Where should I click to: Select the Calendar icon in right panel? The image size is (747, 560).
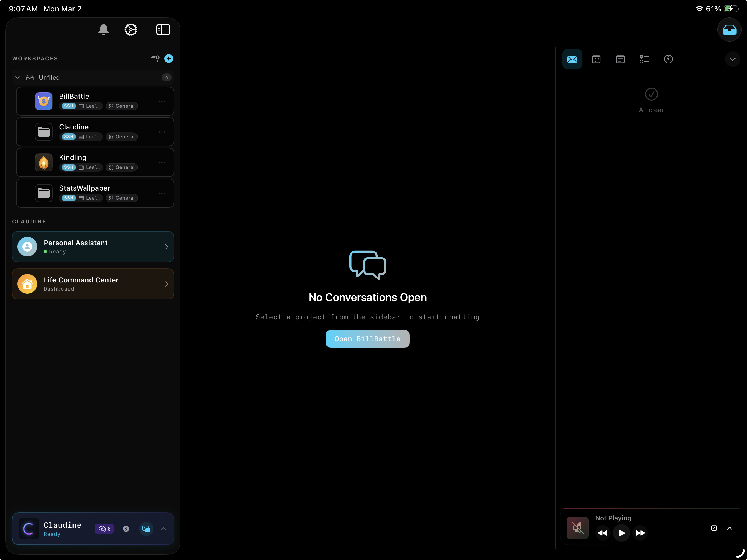coord(596,59)
